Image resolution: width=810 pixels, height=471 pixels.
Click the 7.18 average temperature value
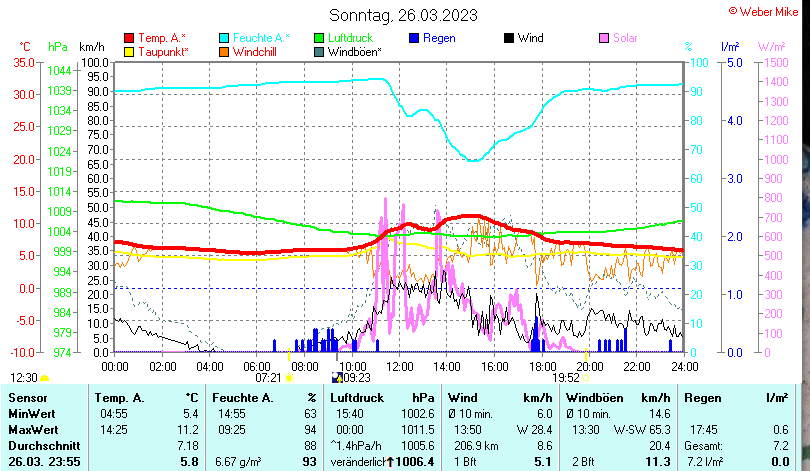coord(188,446)
